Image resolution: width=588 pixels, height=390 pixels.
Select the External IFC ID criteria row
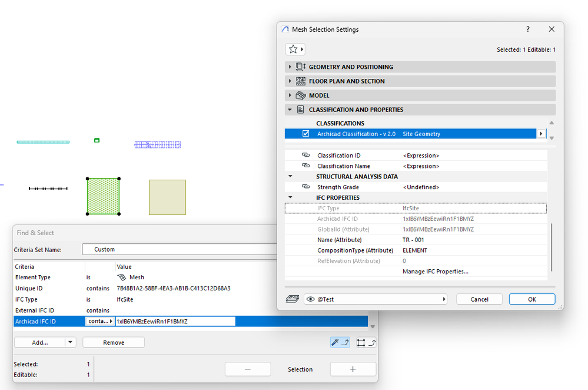(x=191, y=310)
